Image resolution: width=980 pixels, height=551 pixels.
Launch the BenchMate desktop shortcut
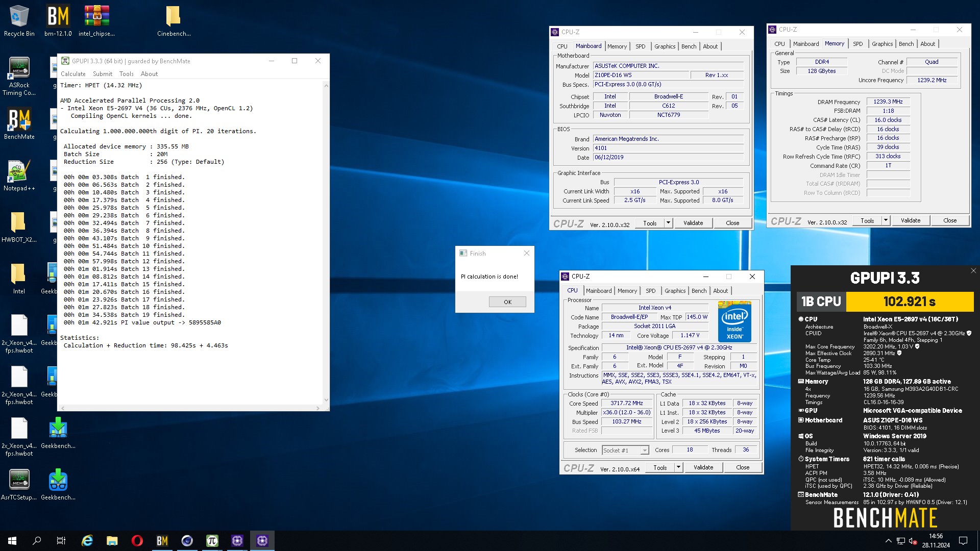(x=19, y=124)
